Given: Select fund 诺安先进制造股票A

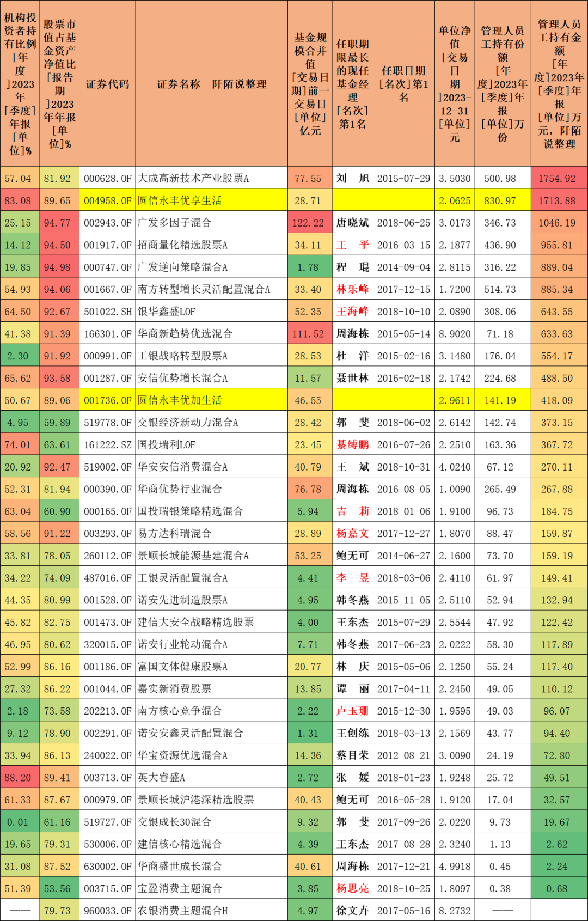Looking at the screenshot, I should pos(182,600).
